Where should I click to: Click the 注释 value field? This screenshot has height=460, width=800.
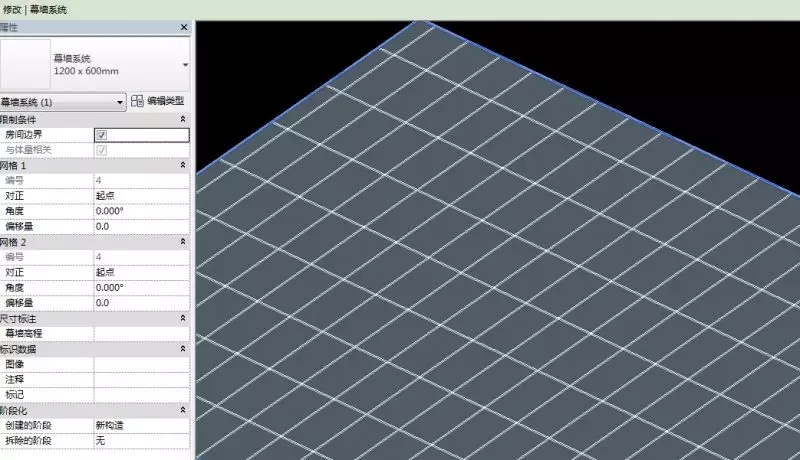[x=142, y=379]
